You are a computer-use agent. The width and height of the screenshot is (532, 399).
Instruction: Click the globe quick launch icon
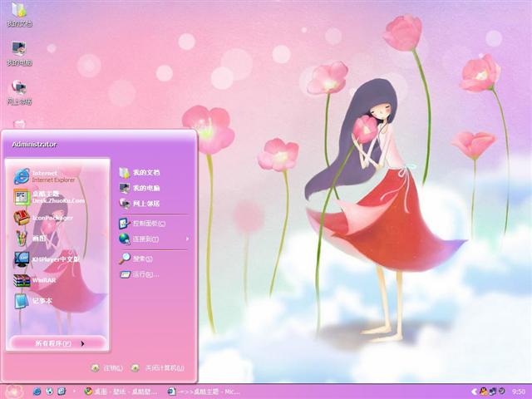tap(49, 392)
